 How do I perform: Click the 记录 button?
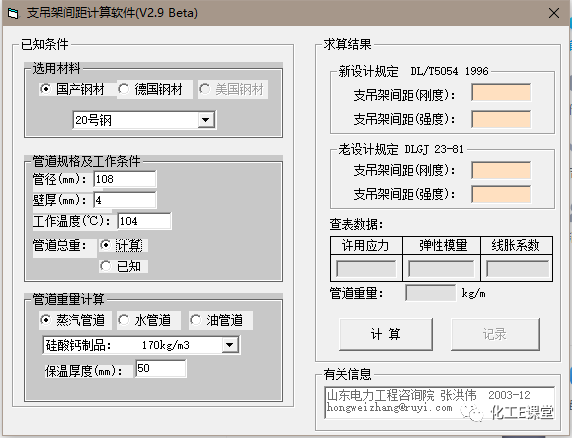495,334
